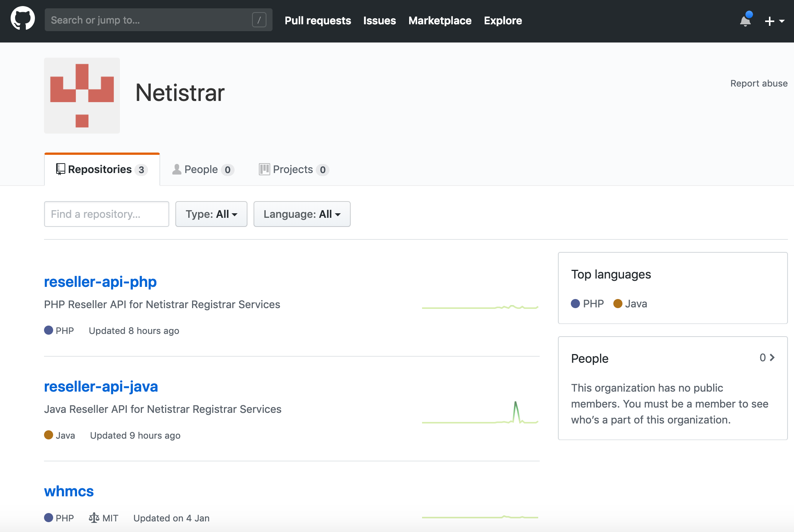
Task: Open the whmcs repository
Action: point(69,491)
